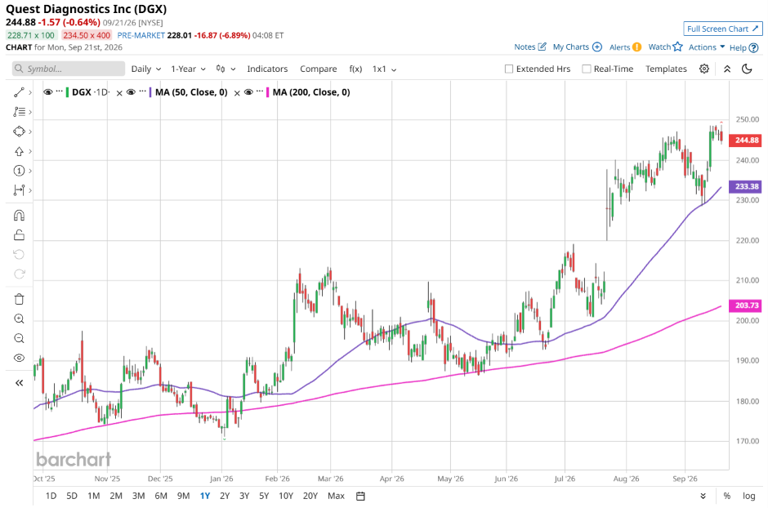This screenshot has width=768, height=508.
Task: Click the lock drawings icon
Action: click(x=19, y=235)
